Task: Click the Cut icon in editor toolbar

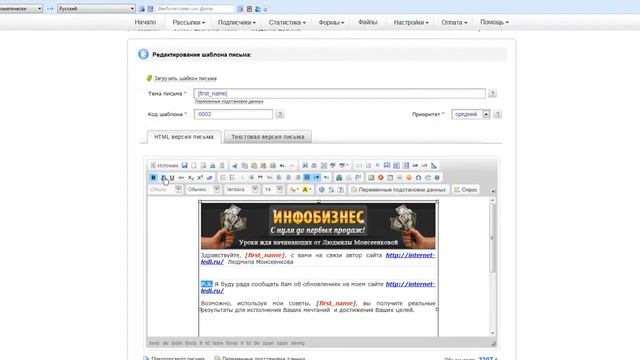Action: pos(235,165)
